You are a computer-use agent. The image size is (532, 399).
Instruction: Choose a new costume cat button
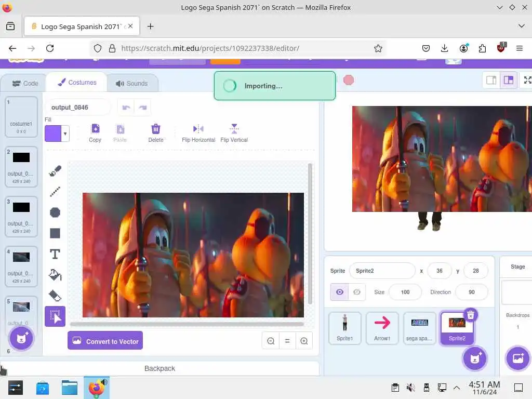coord(21,338)
